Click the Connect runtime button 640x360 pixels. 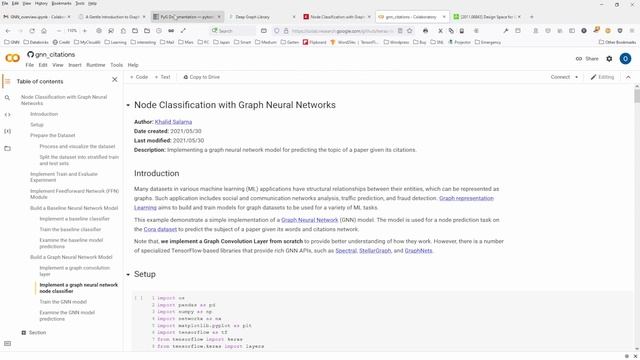(x=560, y=77)
